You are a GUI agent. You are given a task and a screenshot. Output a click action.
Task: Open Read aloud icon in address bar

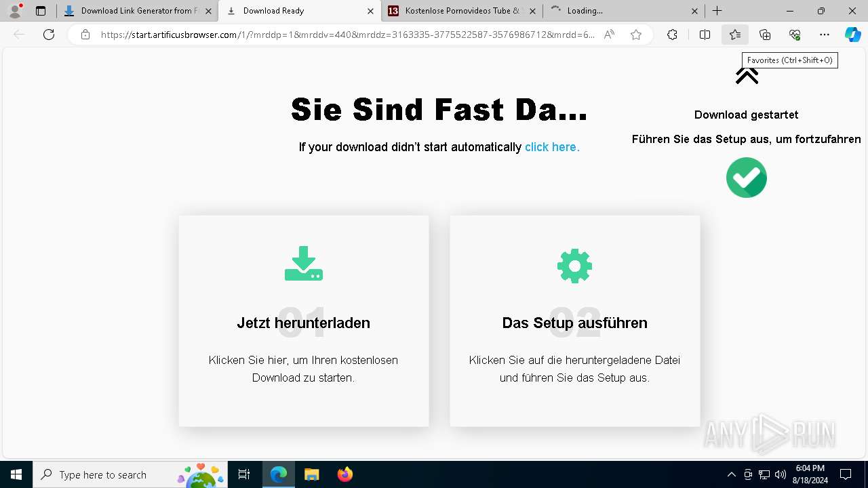609,35
